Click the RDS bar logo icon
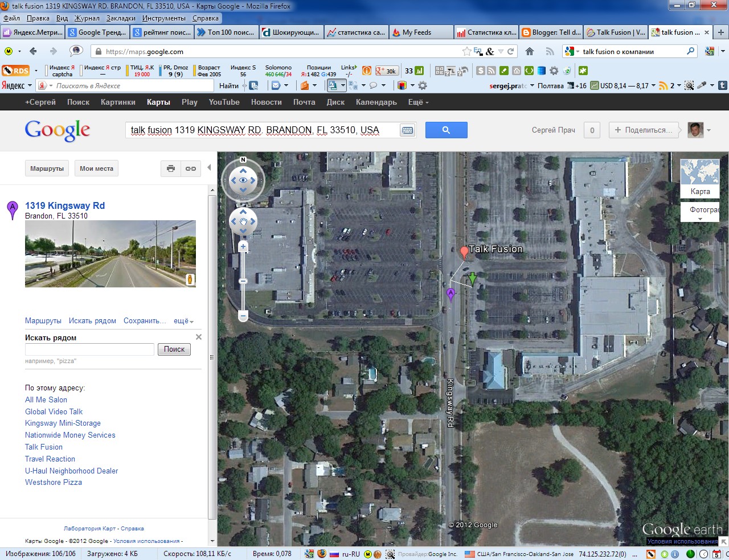 (x=15, y=71)
